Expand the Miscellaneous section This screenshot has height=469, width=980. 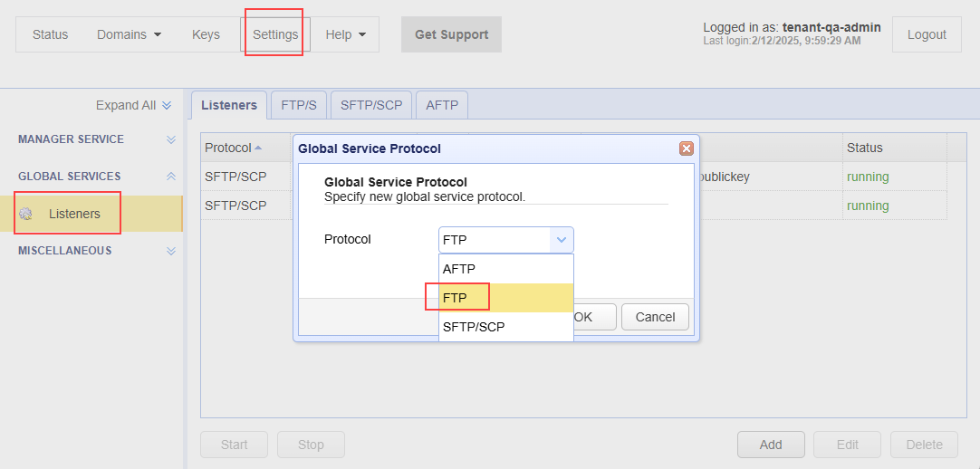[171, 251]
